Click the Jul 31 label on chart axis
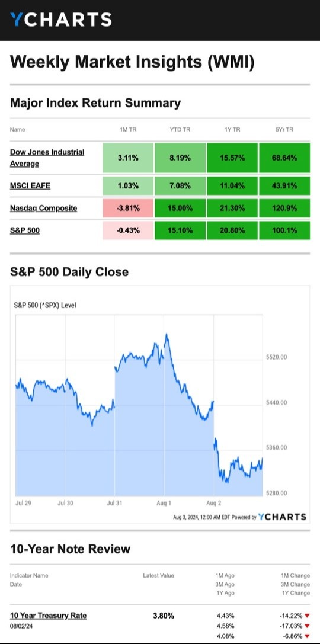The height and width of the screenshot is (644, 320). (114, 503)
